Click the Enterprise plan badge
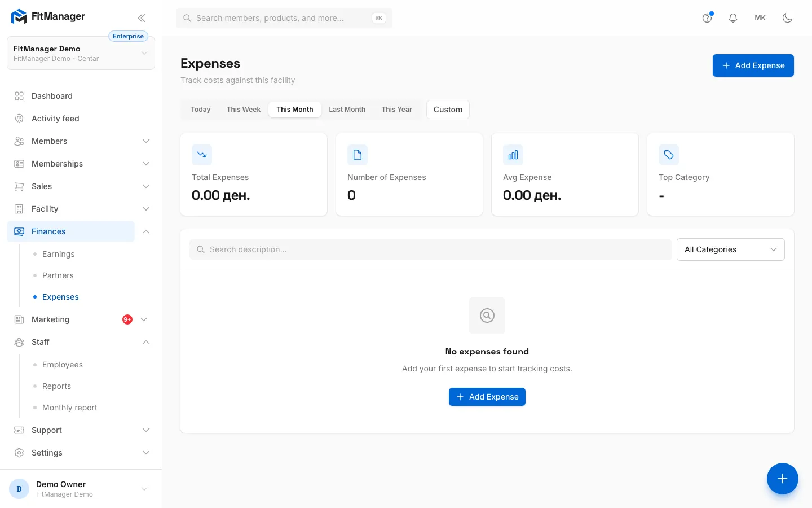 tap(128, 36)
